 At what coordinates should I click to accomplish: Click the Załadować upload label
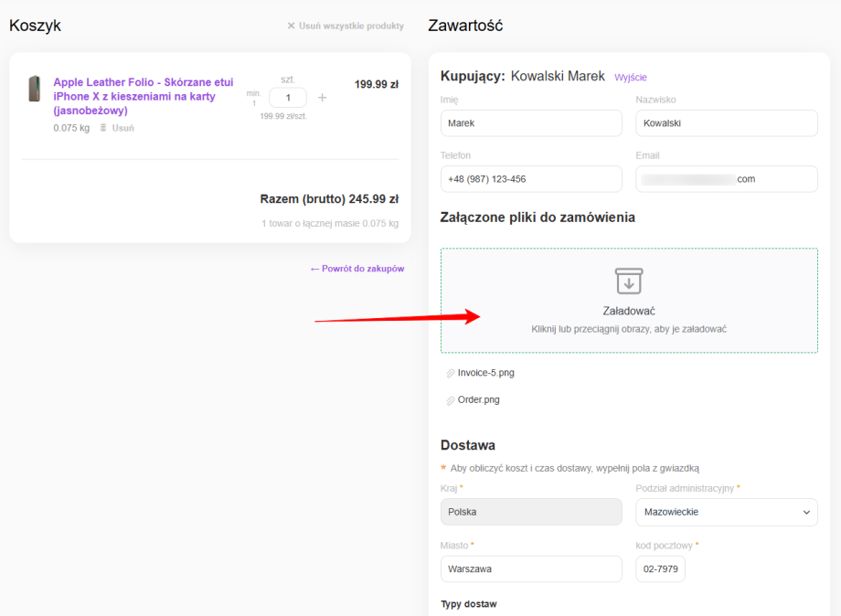click(x=629, y=311)
